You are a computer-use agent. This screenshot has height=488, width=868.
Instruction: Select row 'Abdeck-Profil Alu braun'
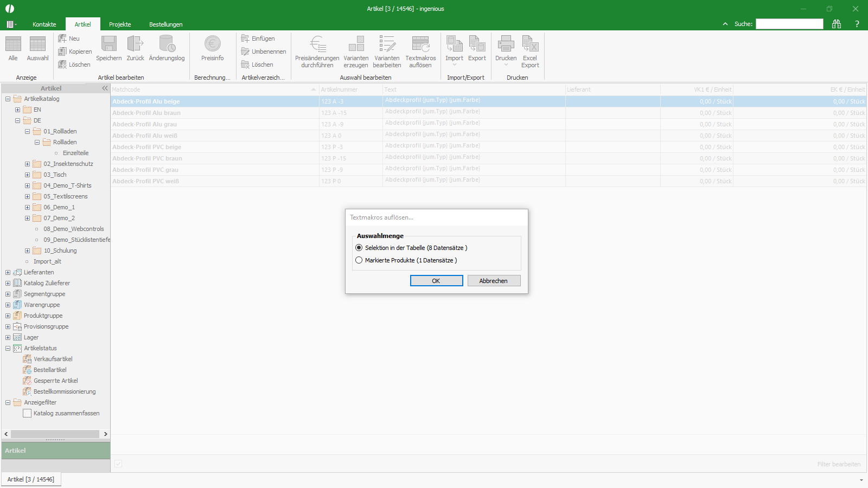click(x=488, y=113)
